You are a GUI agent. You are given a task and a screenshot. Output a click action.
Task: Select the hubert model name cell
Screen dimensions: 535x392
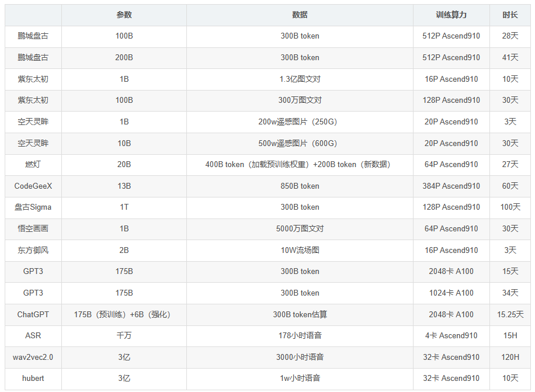pyautogui.click(x=33, y=379)
